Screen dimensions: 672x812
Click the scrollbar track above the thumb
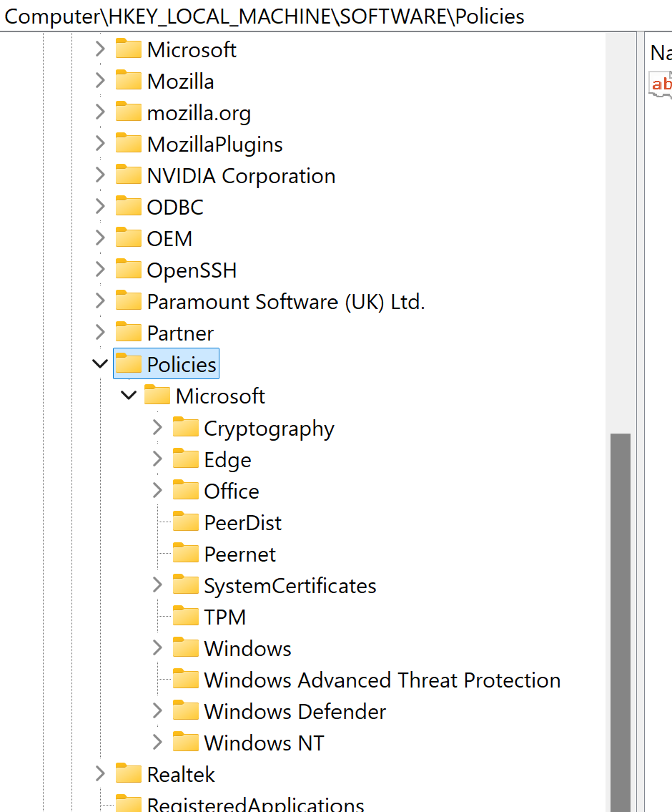[x=621, y=233]
